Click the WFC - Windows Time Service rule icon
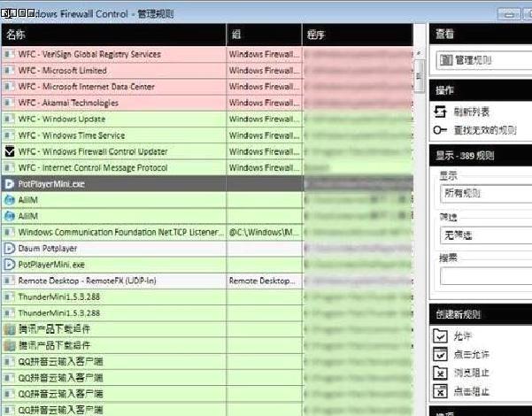 click(9, 135)
